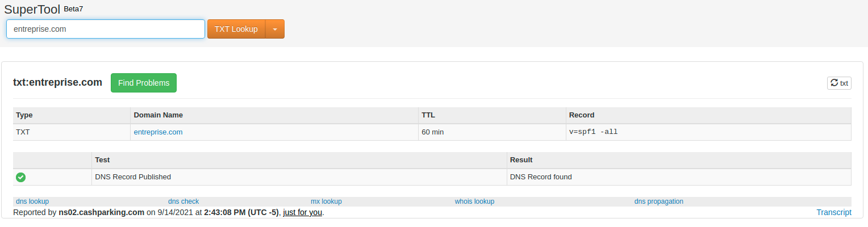Open the Transcript link

833,213
